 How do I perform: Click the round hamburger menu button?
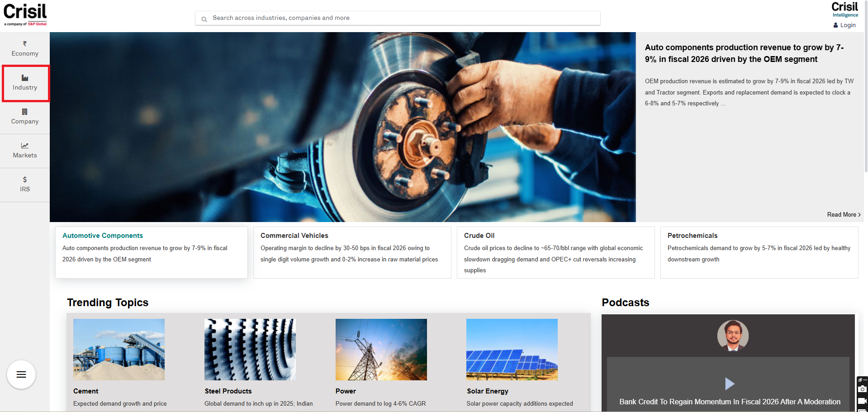21,374
